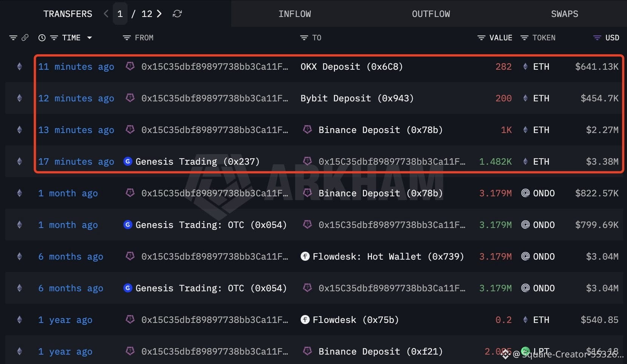627x364 pixels.
Task: Click the clock icon beside TIME
Action: [42, 38]
